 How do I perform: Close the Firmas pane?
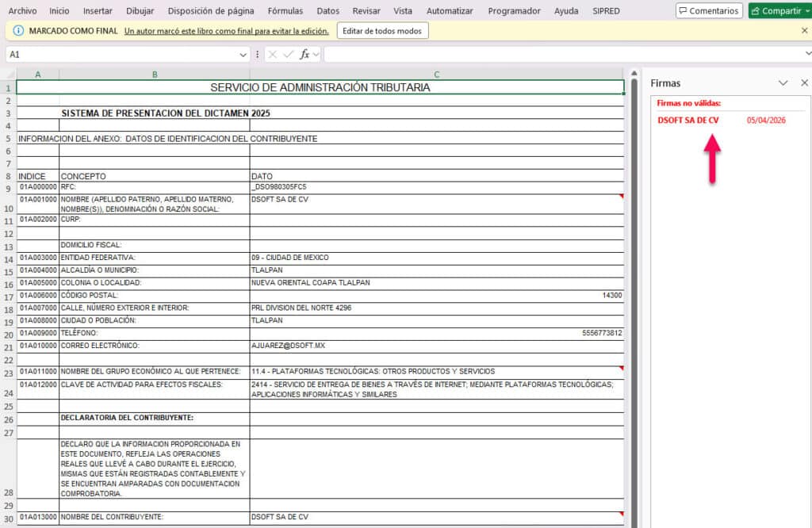point(804,83)
